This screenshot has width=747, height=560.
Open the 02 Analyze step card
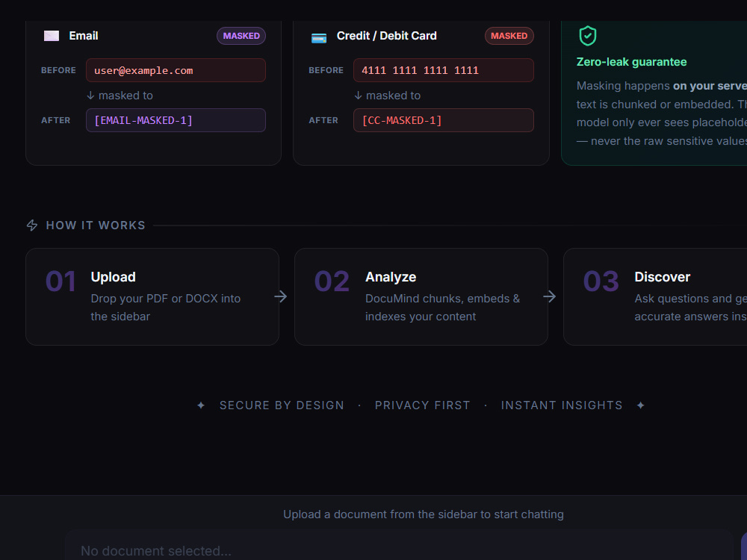coord(421,296)
